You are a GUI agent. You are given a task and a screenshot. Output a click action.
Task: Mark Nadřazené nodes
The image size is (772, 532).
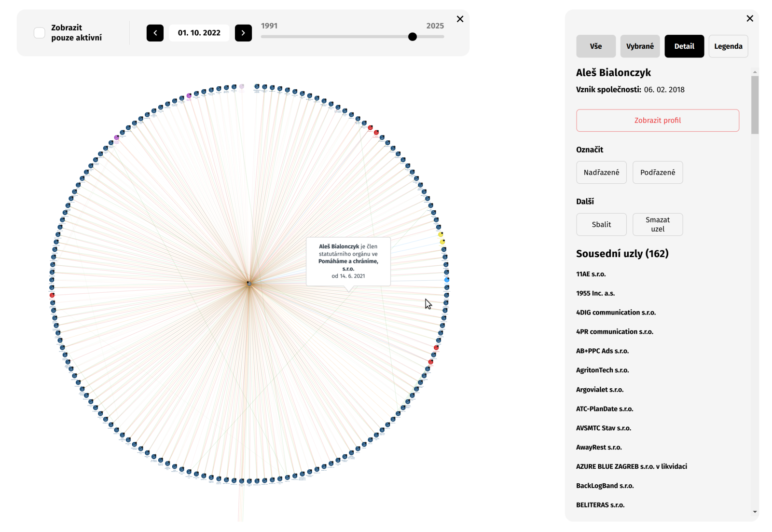coord(601,172)
